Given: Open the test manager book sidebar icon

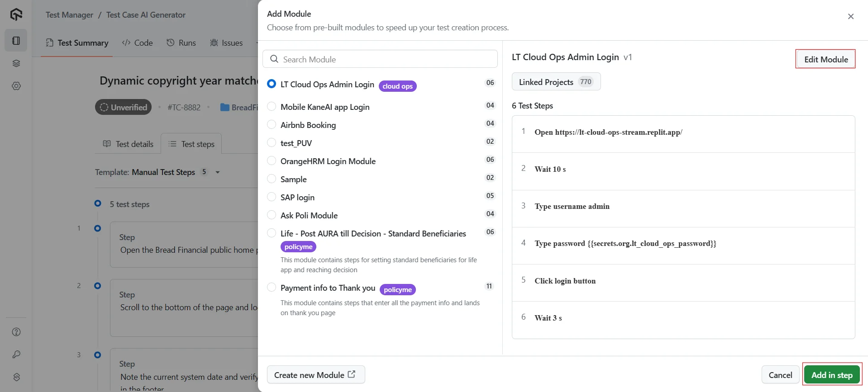Looking at the screenshot, I should pyautogui.click(x=16, y=41).
